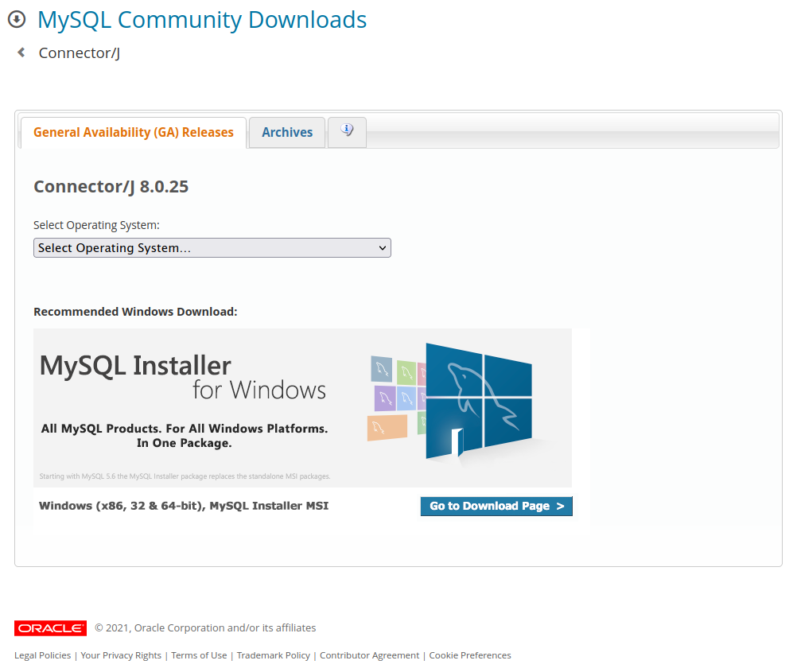Open Your Privacy Rights link
The image size is (797, 672).
coord(121,655)
